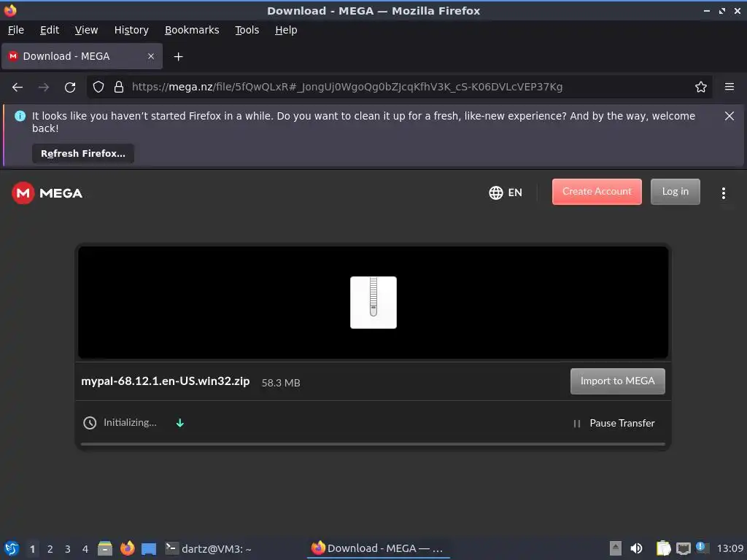Bookmark this page with the star icon
The height and width of the screenshot is (560, 747).
point(701,87)
